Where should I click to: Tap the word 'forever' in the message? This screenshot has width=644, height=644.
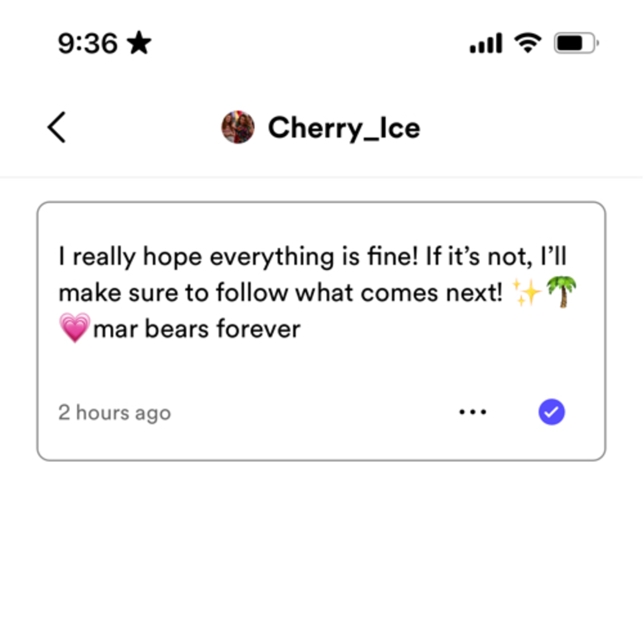coord(259,329)
